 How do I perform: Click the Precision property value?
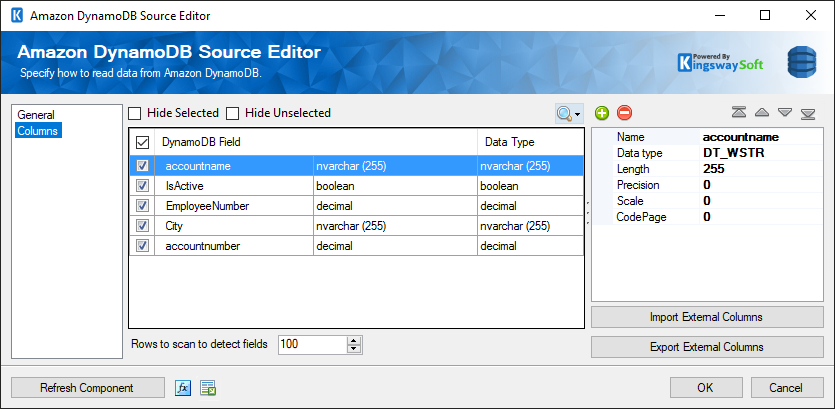[x=761, y=185]
